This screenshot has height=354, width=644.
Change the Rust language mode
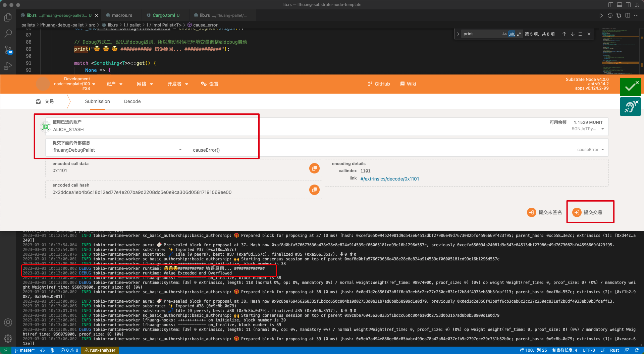tap(614, 350)
